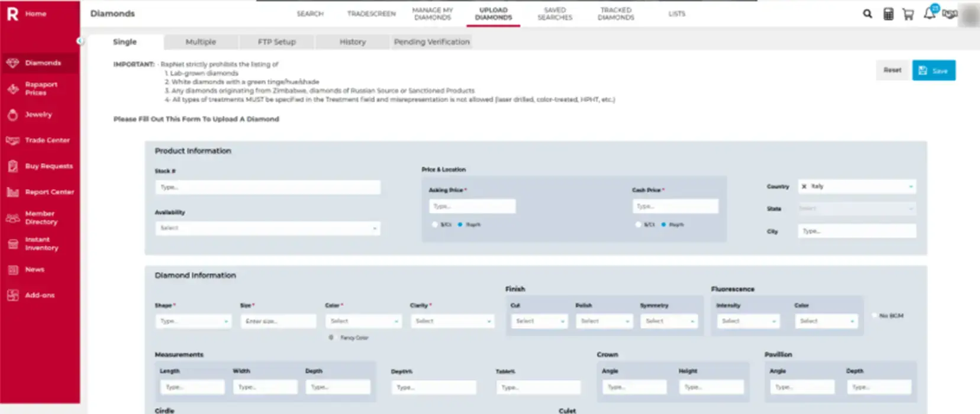
Task: Go to Home in the sidebar
Action: coord(36,14)
